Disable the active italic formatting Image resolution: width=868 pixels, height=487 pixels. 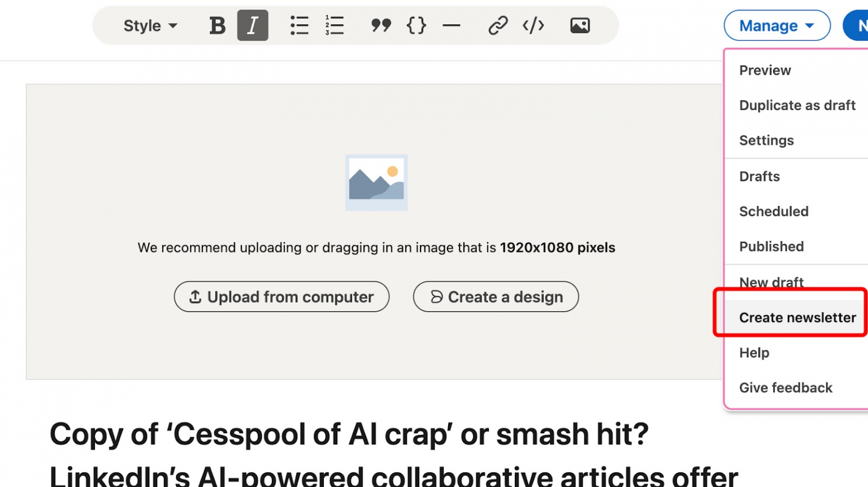(253, 25)
